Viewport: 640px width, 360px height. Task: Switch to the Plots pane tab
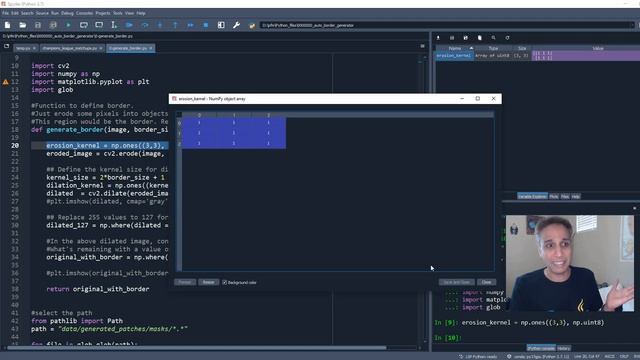click(553, 196)
